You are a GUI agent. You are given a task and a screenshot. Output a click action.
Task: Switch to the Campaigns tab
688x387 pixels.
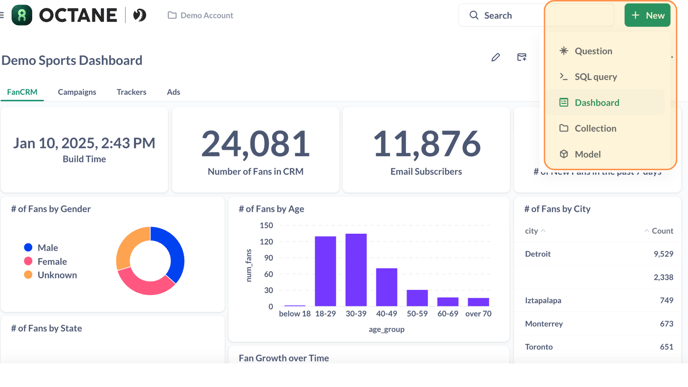(77, 92)
